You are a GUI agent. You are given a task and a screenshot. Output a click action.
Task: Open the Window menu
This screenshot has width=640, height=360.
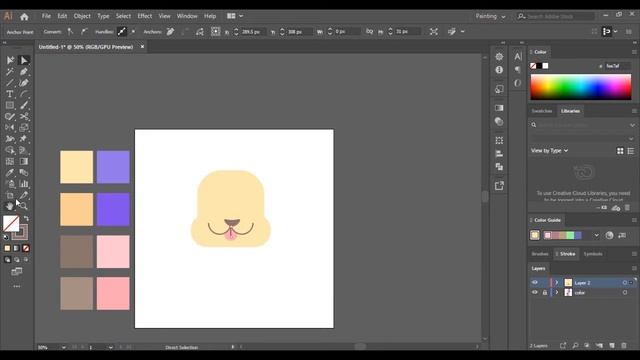[x=187, y=16]
